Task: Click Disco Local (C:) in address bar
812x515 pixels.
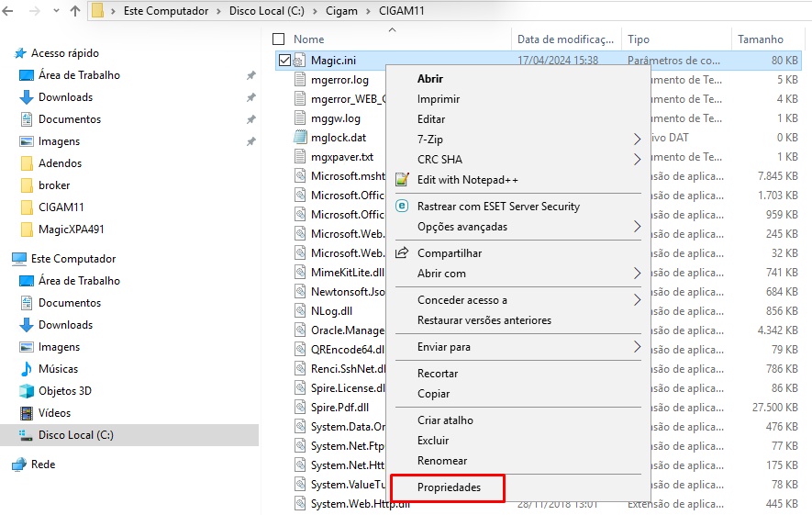Action: pos(255,13)
